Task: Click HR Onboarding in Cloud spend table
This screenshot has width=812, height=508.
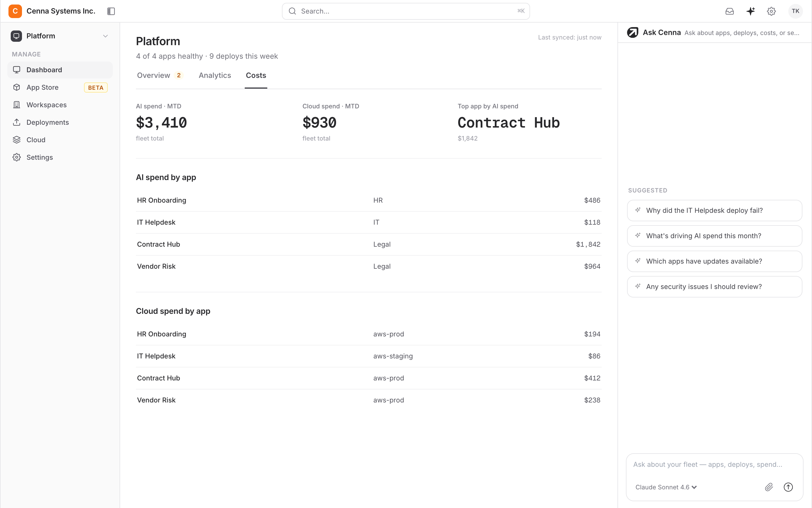Action: click(161, 334)
